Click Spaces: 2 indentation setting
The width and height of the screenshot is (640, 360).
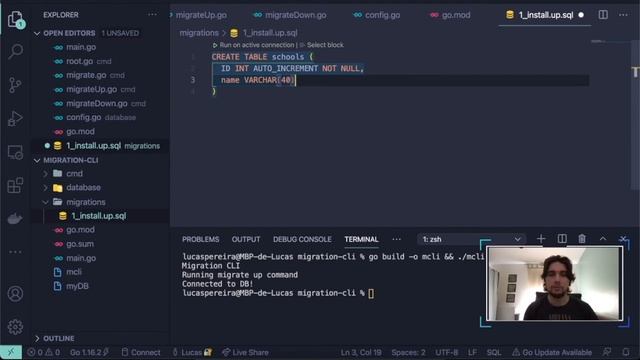point(408,352)
